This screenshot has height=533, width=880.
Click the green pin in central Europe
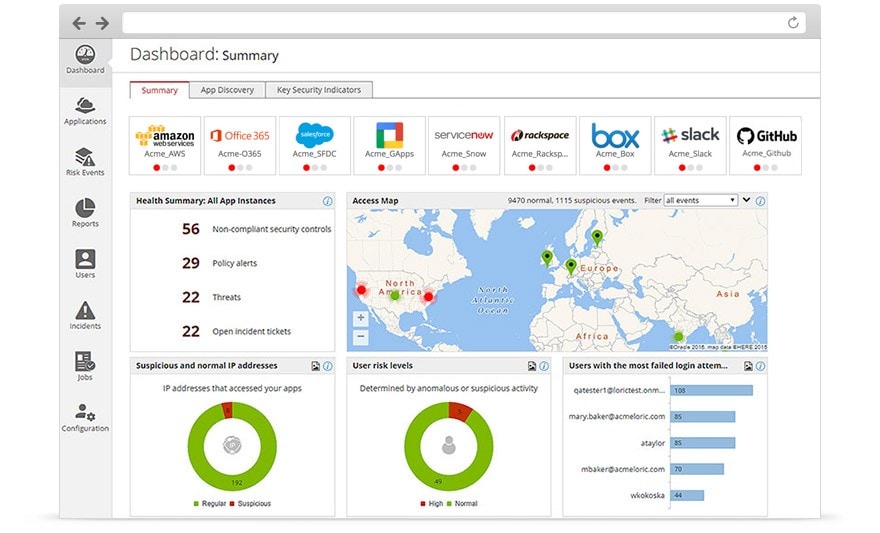pyautogui.click(x=571, y=266)
